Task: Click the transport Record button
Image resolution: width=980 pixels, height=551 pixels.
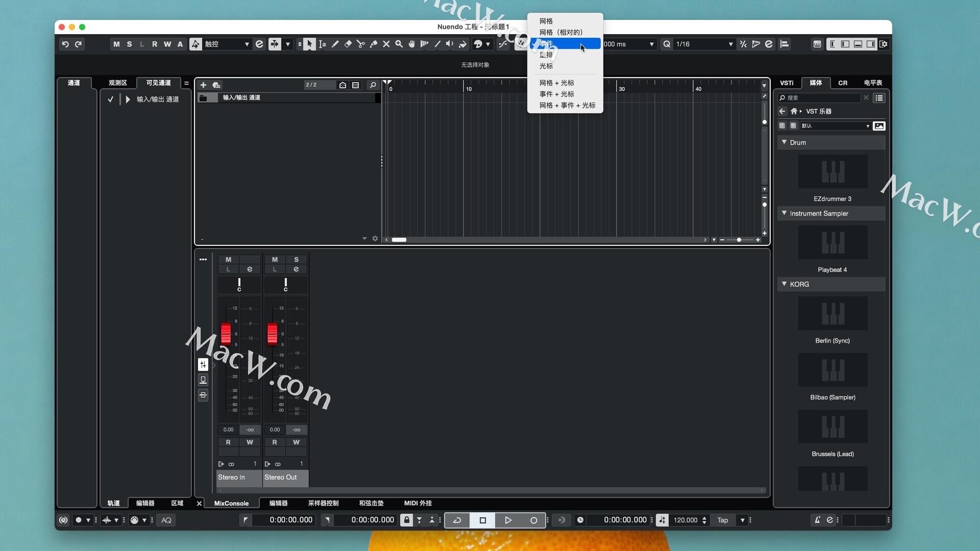Action: 533,520
